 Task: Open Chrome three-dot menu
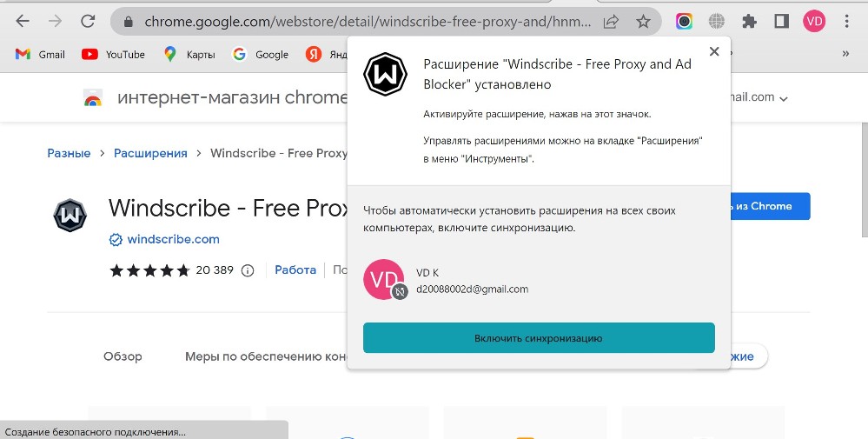[846, 22]
